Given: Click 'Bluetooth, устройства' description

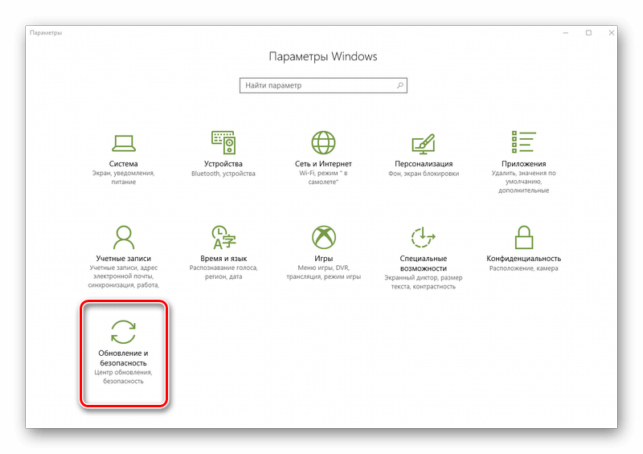Looking at the screenshot, I should [x=223, y=173].
